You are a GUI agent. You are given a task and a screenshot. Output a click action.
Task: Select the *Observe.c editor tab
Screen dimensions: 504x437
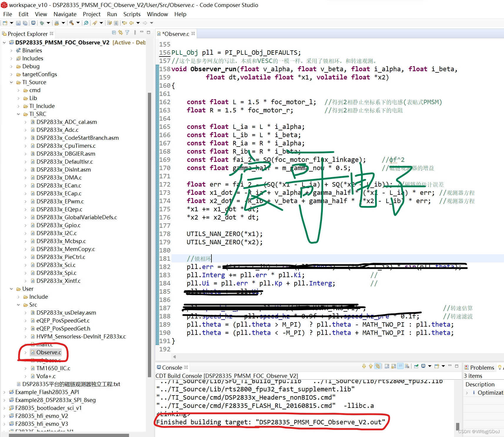(x=176, y=34)
